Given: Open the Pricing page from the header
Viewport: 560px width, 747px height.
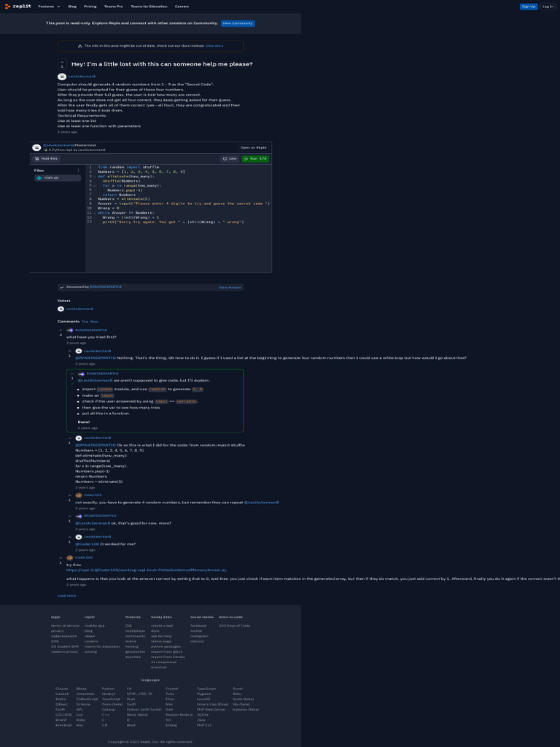Looking at the screenshot, I should pos(90,7).
